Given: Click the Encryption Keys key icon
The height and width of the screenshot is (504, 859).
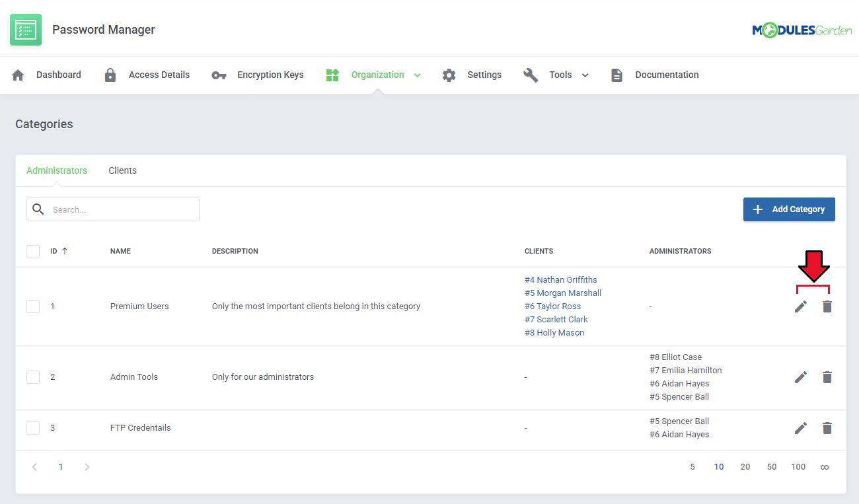Looking at the screenshot, I should pos(219,75).
